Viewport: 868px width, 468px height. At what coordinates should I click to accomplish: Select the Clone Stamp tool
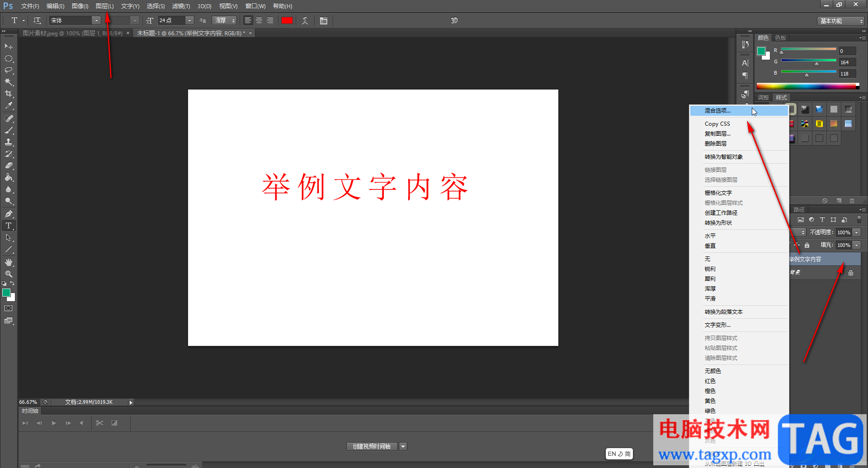pos(9,142)
